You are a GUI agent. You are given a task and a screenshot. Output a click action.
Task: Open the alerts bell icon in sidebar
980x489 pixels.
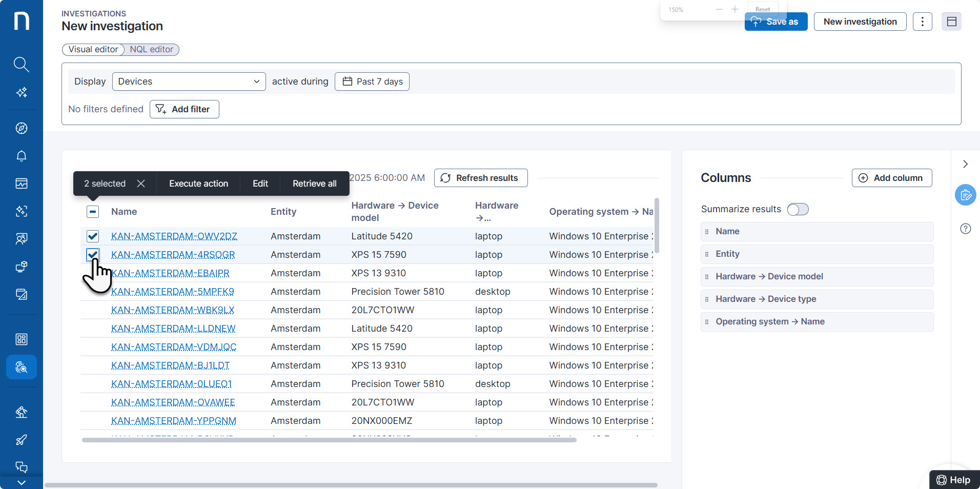pyautogui.click(x=21, y=156)
